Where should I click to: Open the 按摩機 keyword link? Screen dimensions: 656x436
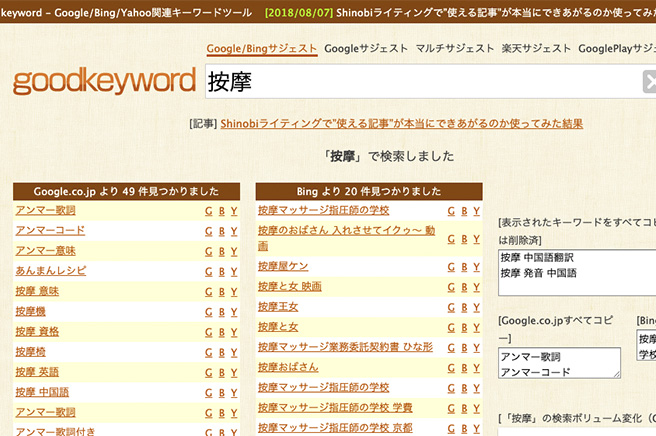point(31,311)
